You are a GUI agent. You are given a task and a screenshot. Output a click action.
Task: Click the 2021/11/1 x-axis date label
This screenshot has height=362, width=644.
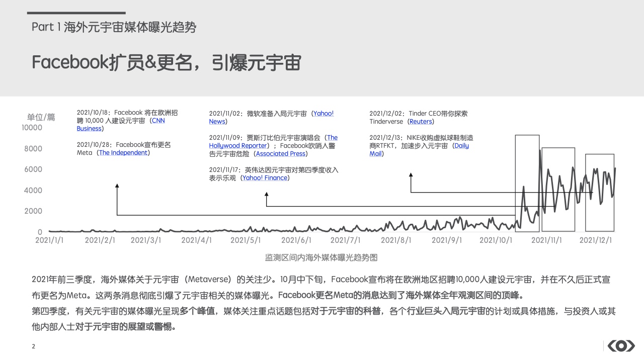tap(547, 240)
